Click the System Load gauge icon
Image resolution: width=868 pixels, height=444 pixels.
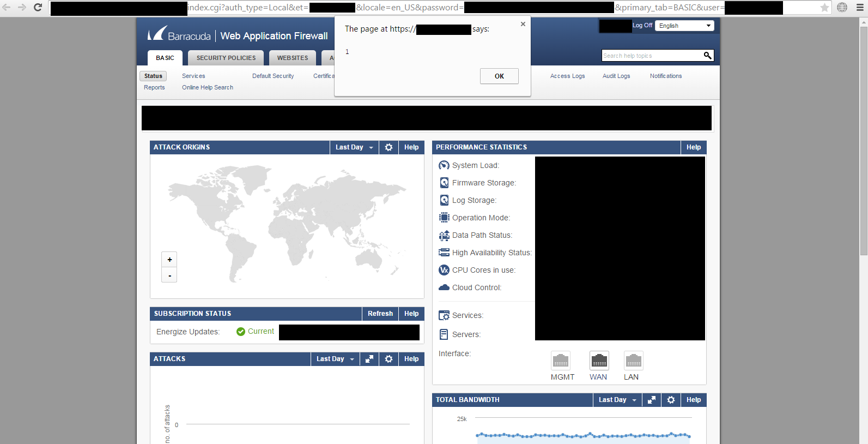pos(444,165)
